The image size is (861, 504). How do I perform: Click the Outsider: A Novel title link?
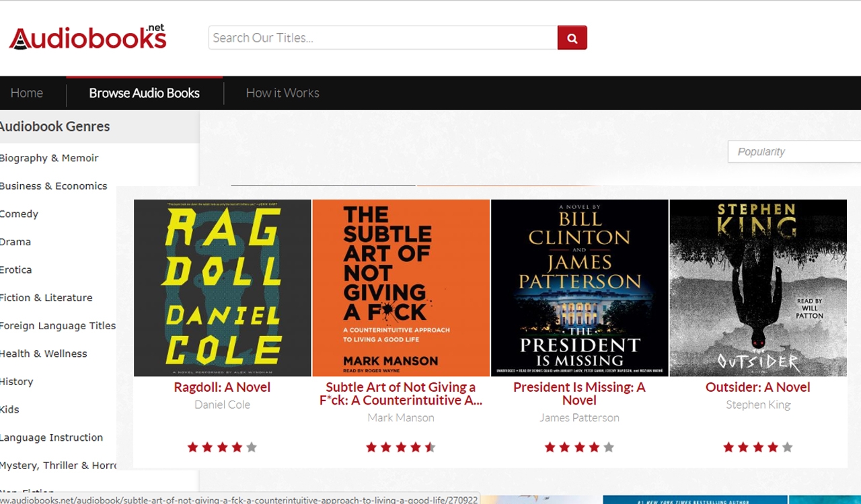[758, 387]
